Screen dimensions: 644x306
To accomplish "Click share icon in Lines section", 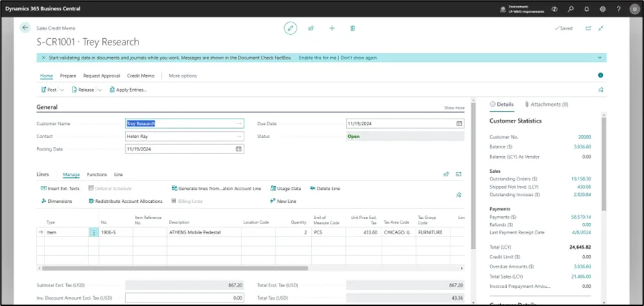I will coord(446,174).
